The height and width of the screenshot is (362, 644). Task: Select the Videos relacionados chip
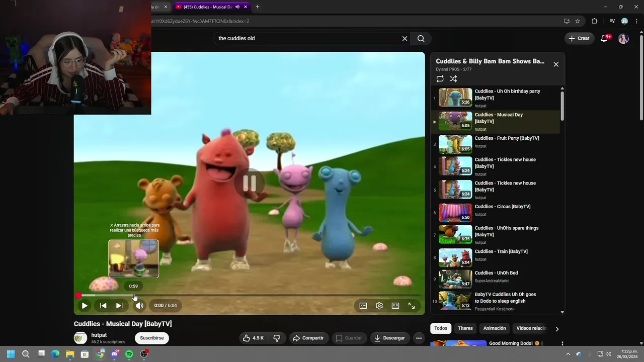coord(531,328)
